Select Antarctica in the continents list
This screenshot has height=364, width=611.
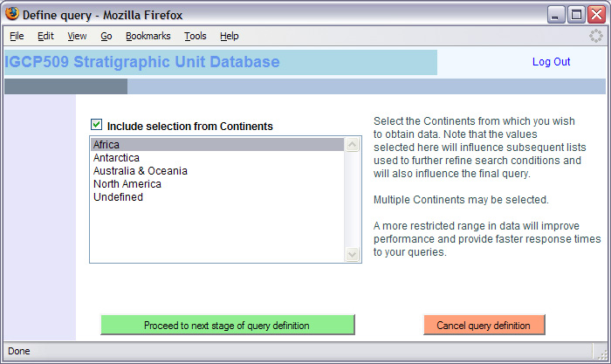217,158
